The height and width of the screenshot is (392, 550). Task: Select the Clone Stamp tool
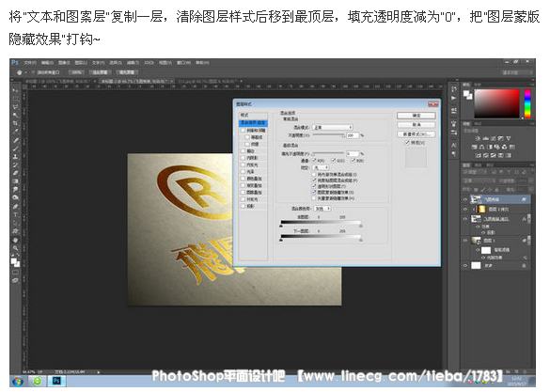tap(15, 156)
